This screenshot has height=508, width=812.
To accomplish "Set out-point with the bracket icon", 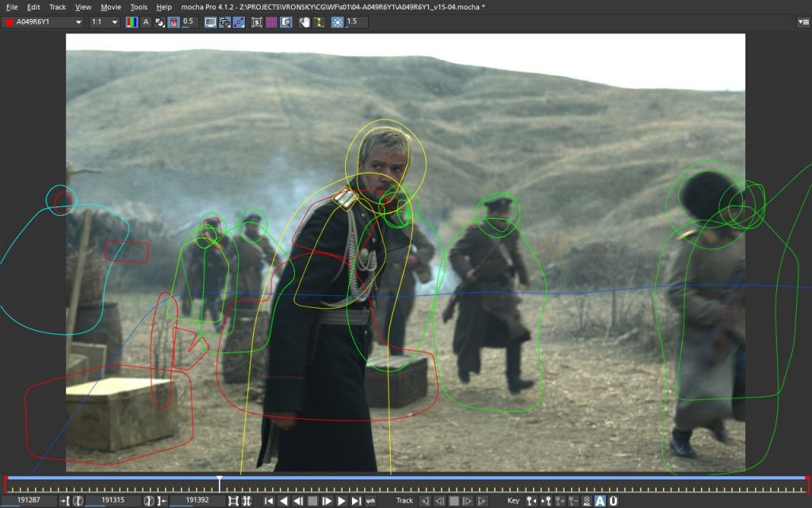I will click(x=162, y=501).
